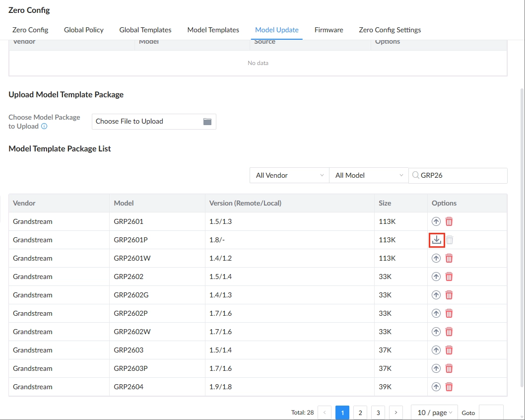Select the GRP2602W model cell
Viewport: 525px width, 420px height.
point(157,332)
